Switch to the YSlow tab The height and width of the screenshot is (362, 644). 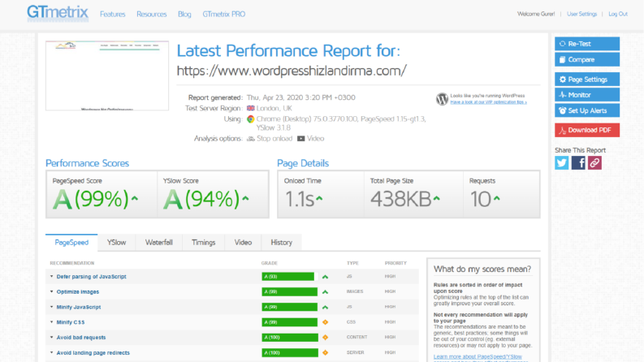tap(116, 243)
